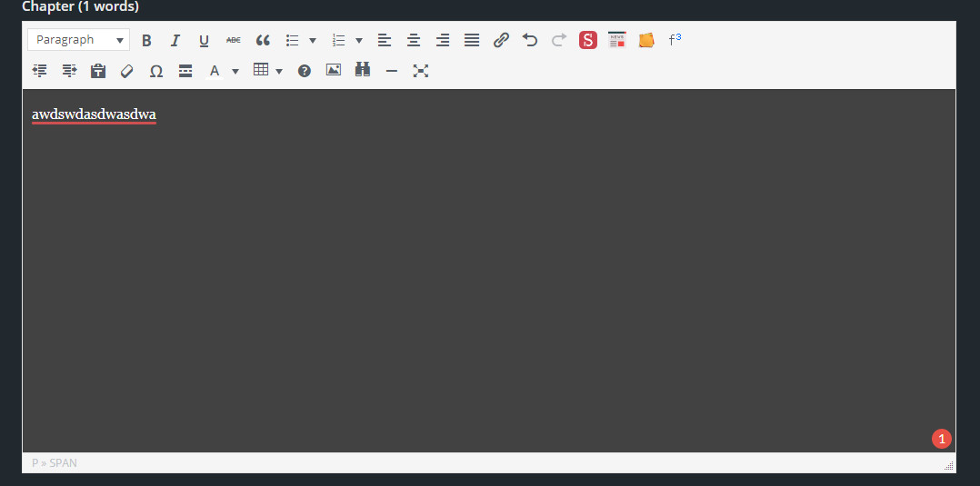Undo the last edit
Screen dimensions: 980x486
530,40
